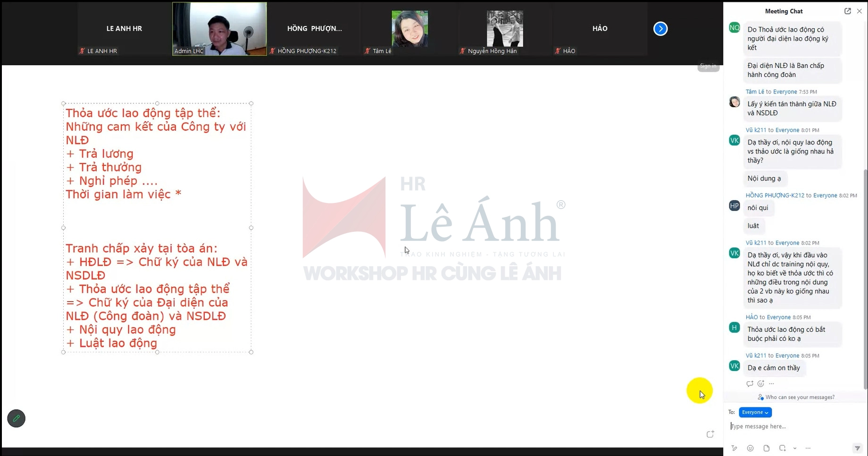Pop out the Meeting Chat window

click(848, 11)
